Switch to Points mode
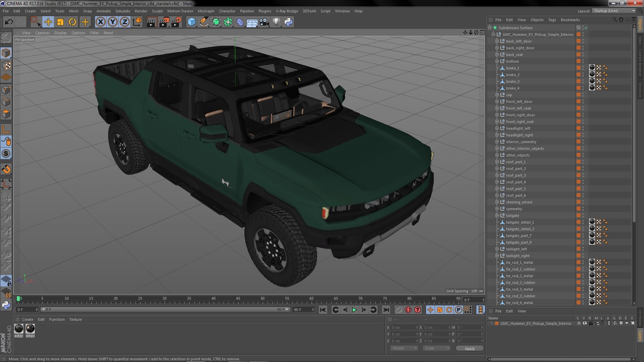Viewport: 644px width, 362px height. click(6, 90)
